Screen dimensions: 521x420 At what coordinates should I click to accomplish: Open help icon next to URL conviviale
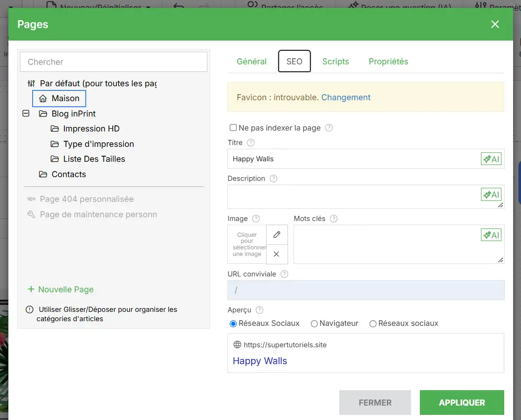tap(284, 274)
